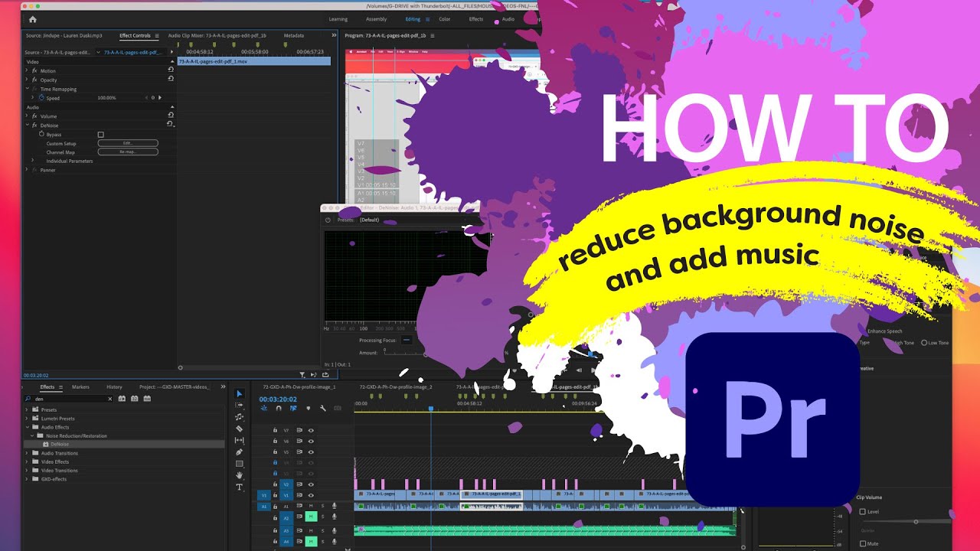
Task: Collapse the Time Remapping section
Action: tap(28, 88)
